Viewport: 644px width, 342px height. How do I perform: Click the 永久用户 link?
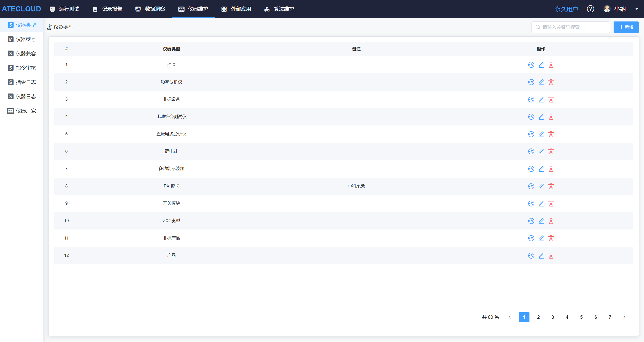click(x=566, y=9)
